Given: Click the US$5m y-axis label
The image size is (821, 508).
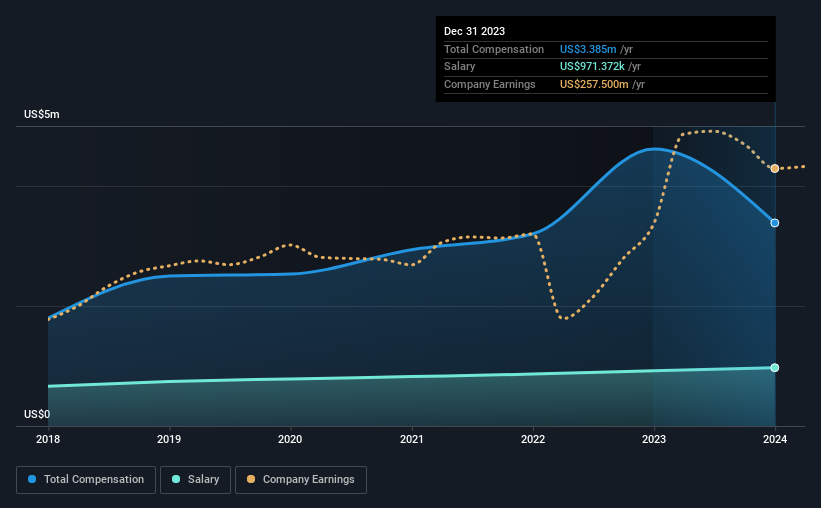Looking at the screenshot, I should pyautogui.click(x=42, y=114).
